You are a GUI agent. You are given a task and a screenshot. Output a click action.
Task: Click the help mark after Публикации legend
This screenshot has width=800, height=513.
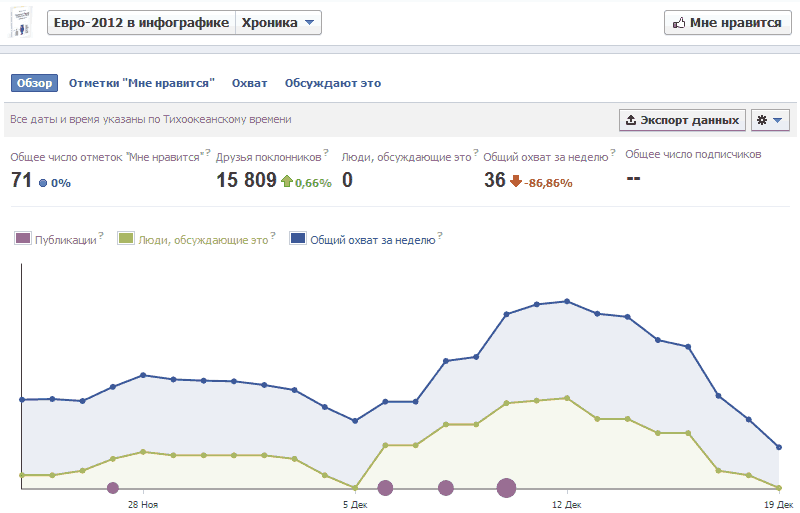(101, 236)
